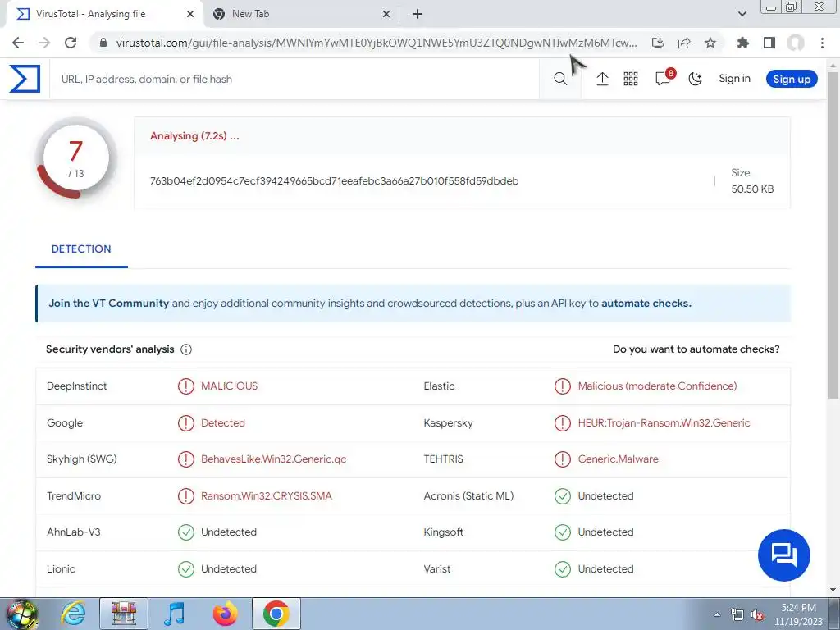Click the automate checks link

point(646,304)
